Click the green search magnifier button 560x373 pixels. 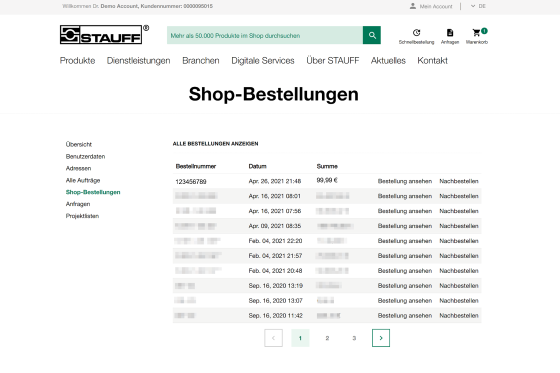click(x=372, y=35)
